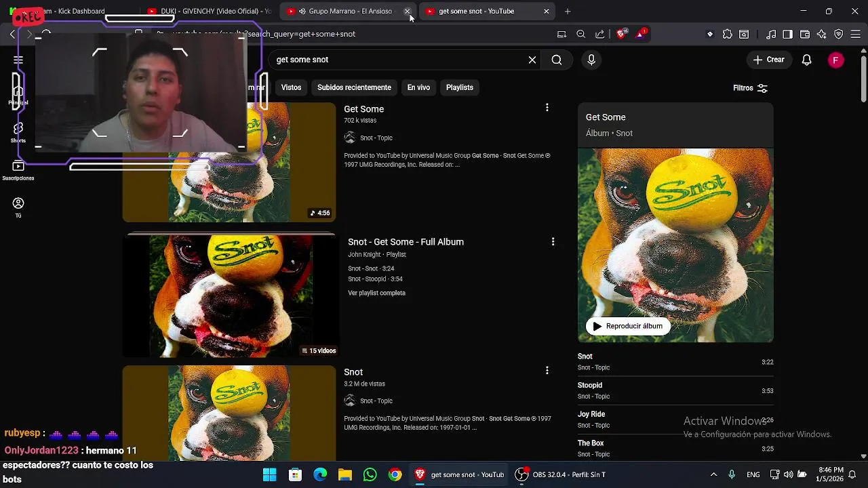Open Ver playlist completa link
Image resolution: width=868 pixels, height=488 pixels.
click(376, 293)
